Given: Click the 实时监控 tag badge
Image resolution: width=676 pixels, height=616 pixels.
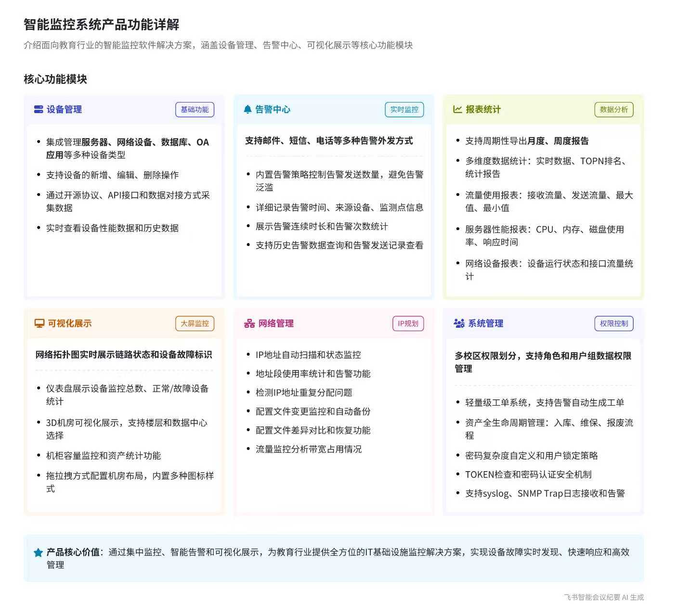Looking at the screenshot, I should [x=404, y=110].
